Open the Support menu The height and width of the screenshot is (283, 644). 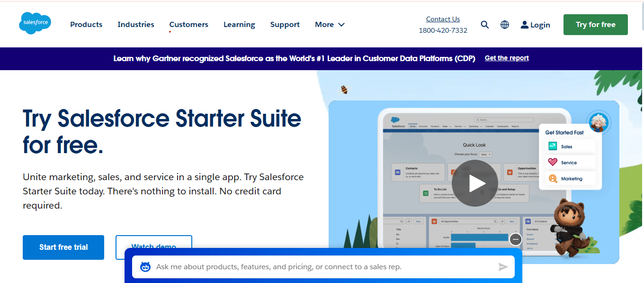point(285,25)
